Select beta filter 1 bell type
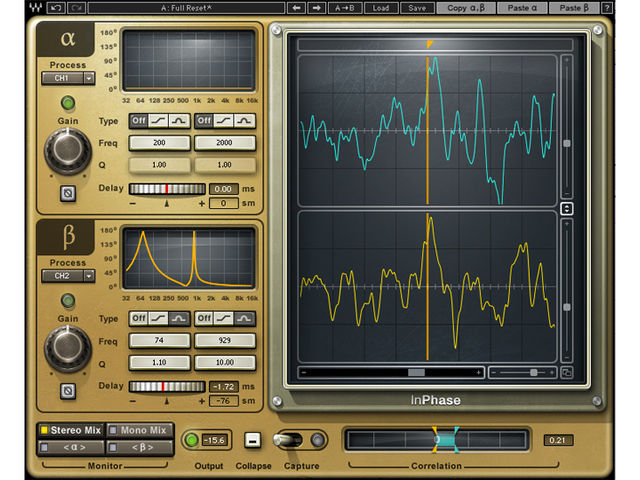The width and height of the screenshot is (640, 480). pos(179,319)
